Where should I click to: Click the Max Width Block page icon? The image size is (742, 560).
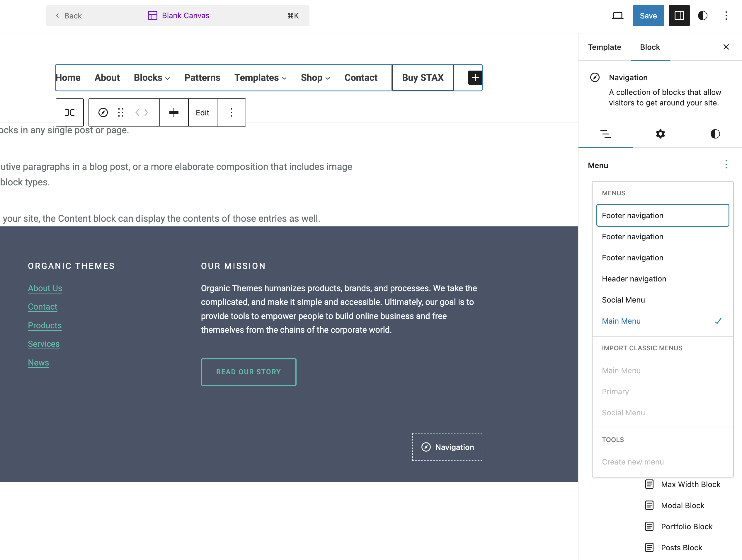[x=649, y=484]
